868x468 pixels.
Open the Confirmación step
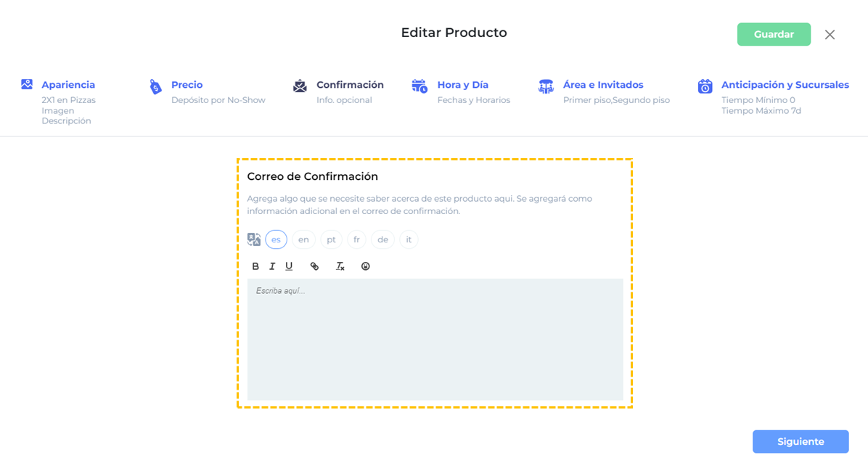(350, 85)
